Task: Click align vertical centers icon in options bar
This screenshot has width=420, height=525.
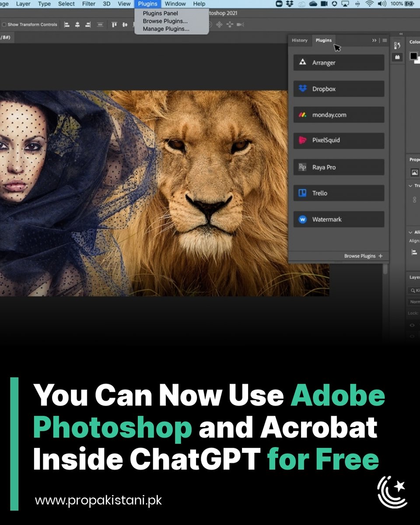Action: point(125,24)
